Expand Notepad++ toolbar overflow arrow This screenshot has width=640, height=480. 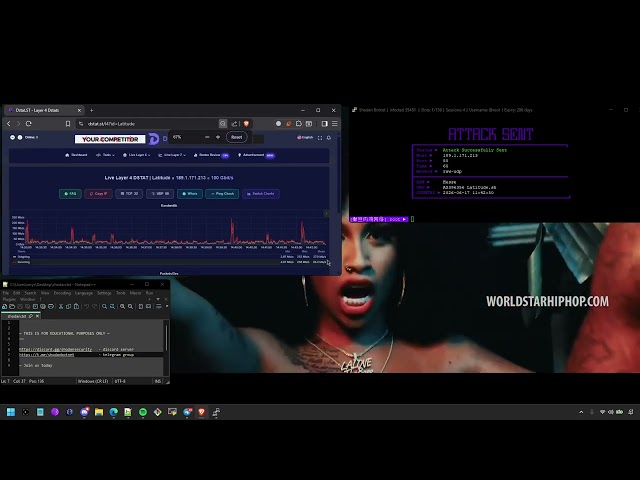tap(167, 307)
